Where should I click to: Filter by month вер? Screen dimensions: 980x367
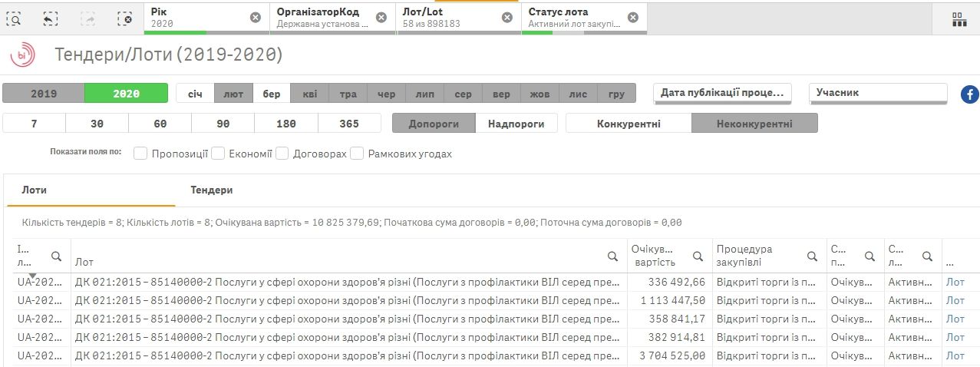(x=502, y=94)
